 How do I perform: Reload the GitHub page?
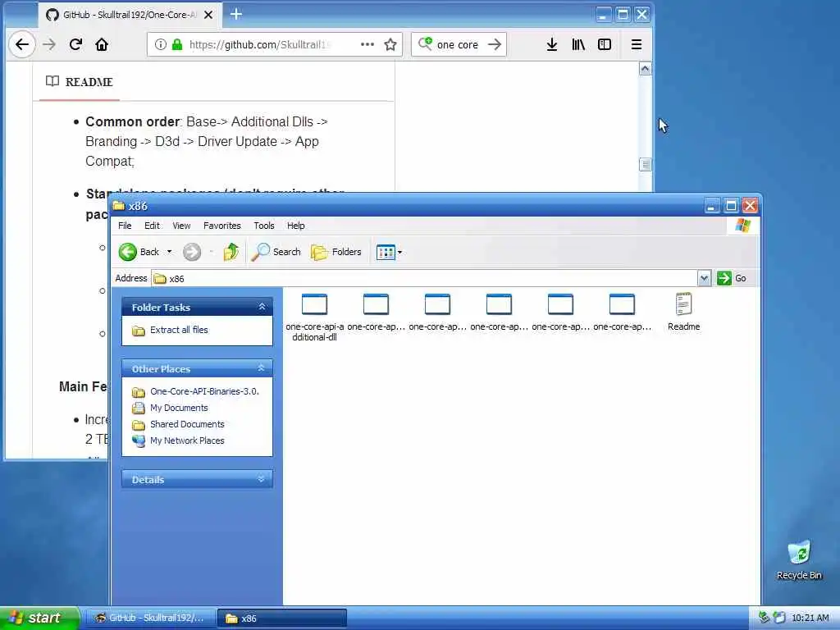point(75,44)
